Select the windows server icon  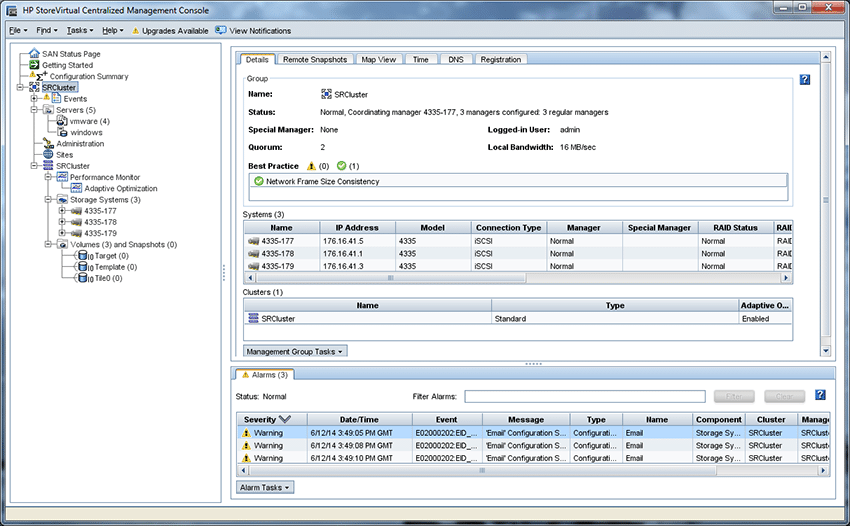62,132
